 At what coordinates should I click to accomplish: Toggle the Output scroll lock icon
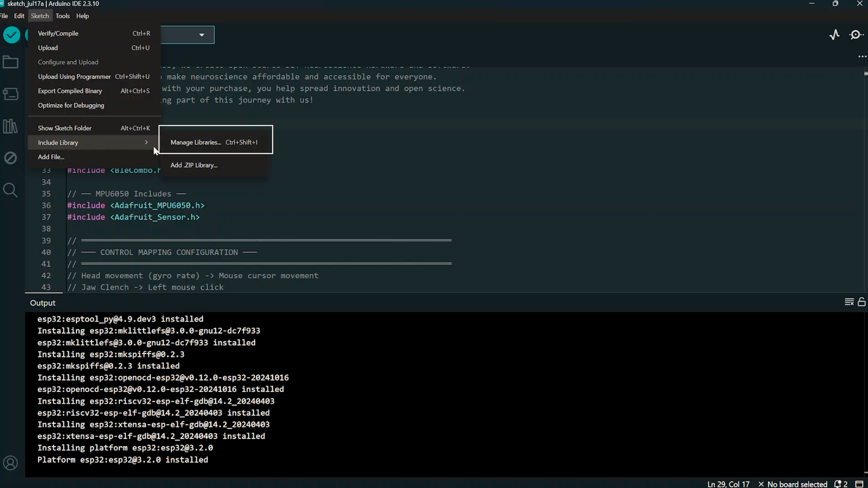862,302
